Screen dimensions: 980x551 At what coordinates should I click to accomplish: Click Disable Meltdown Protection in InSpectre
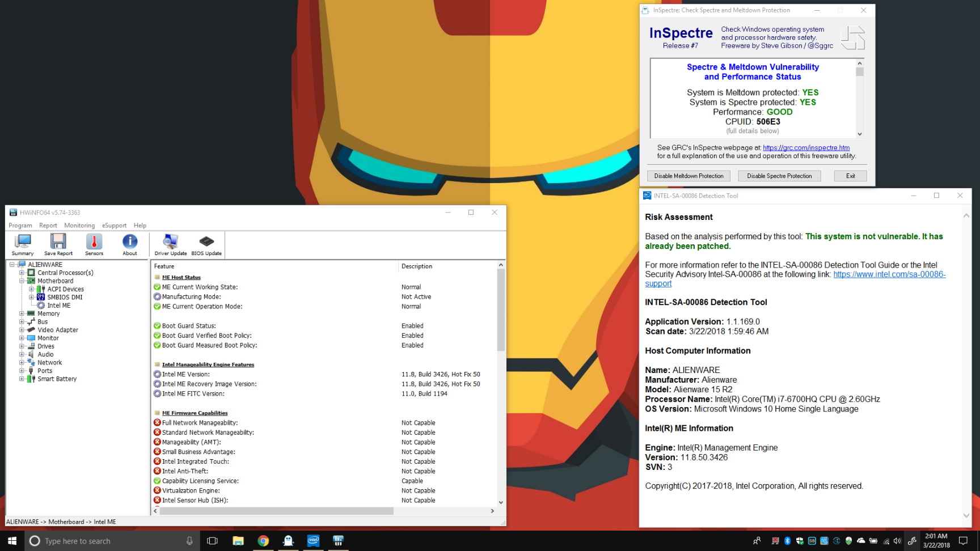(688, 176)
